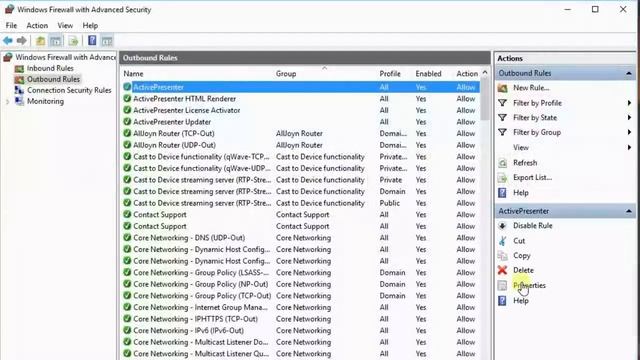This screenshot has width=640, height=360.
Task: Click the Connection Security Rules tree icon
Action: click(19, 90)
